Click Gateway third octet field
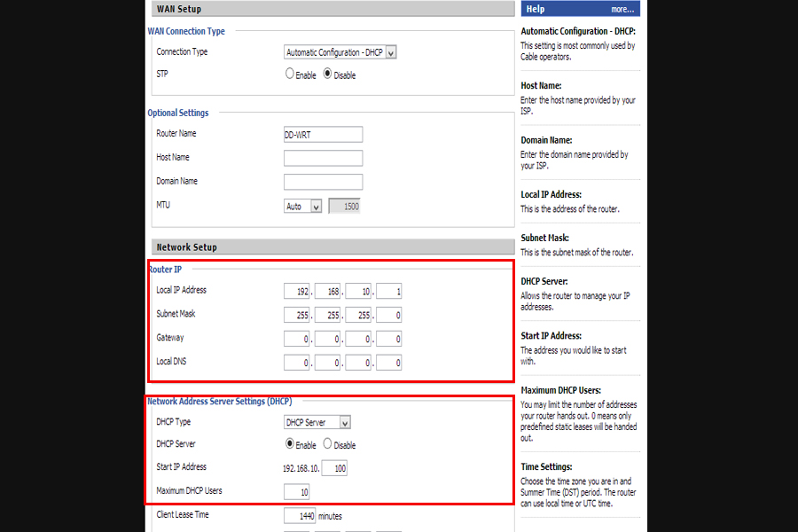 (x=358, y=339)
